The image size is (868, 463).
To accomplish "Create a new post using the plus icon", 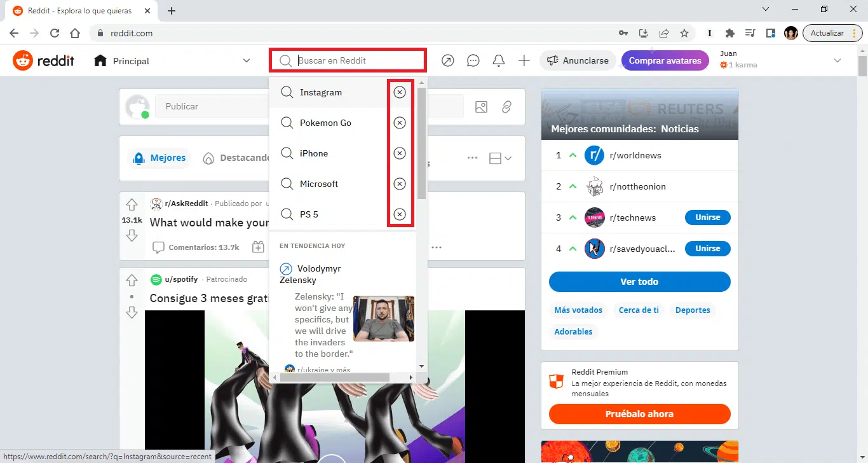I will [524, 60].
